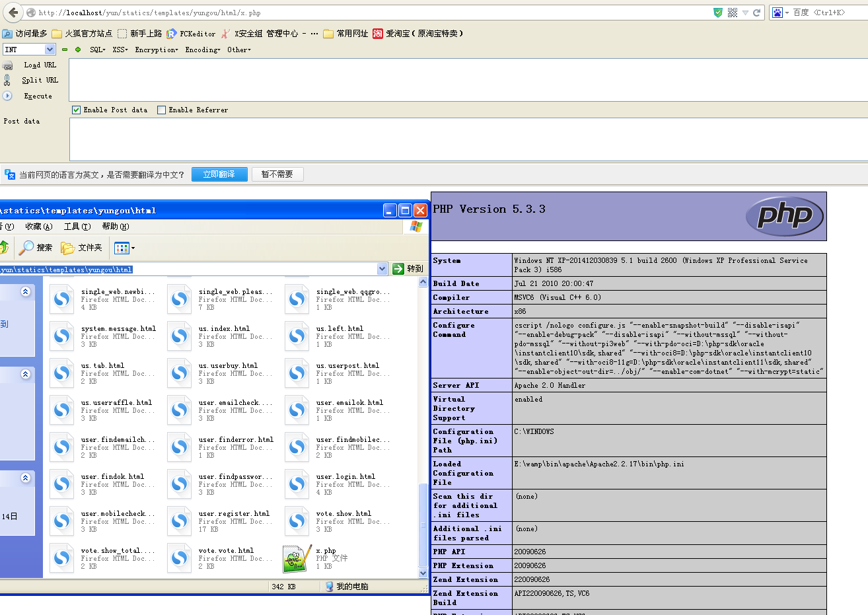Click 文件夹 folders button in Explorer toolbar
Viewport: 868px width, 615px height.
[x=82, y=248]
